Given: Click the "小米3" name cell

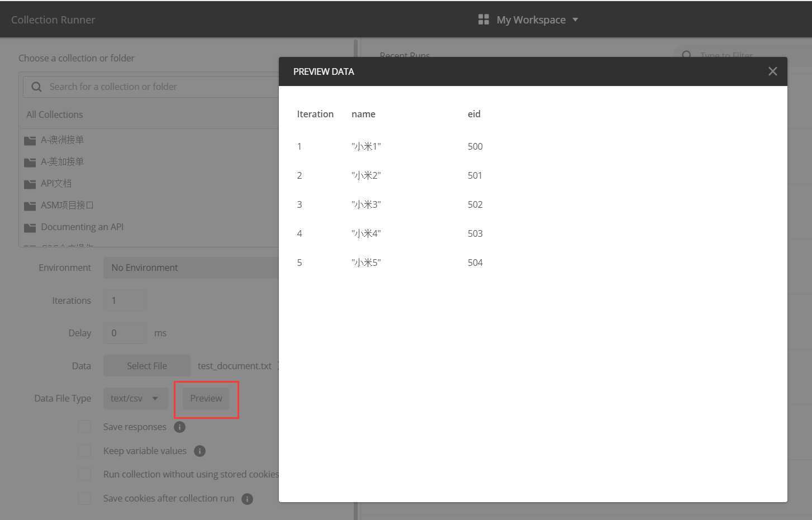Looking at the screenshot, I should 366,204.
